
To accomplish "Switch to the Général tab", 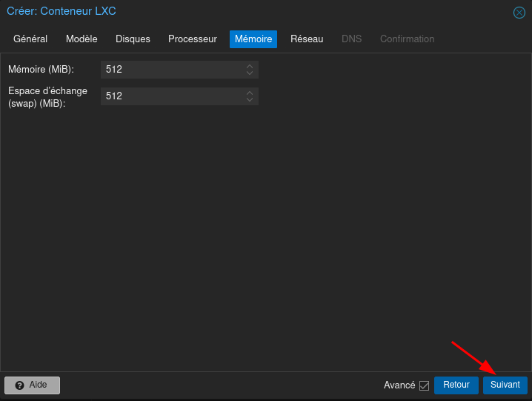I will point(30,39).
